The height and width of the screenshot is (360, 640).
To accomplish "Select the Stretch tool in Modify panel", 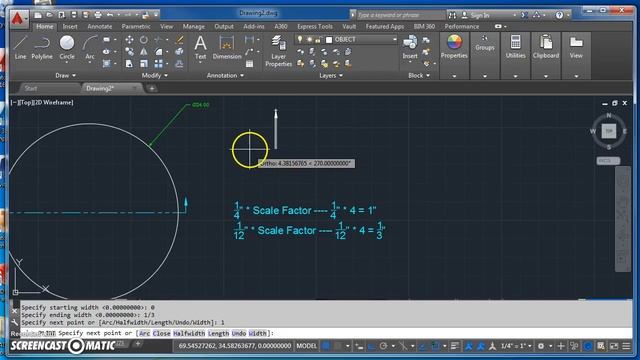I will (x=129, y=64).
